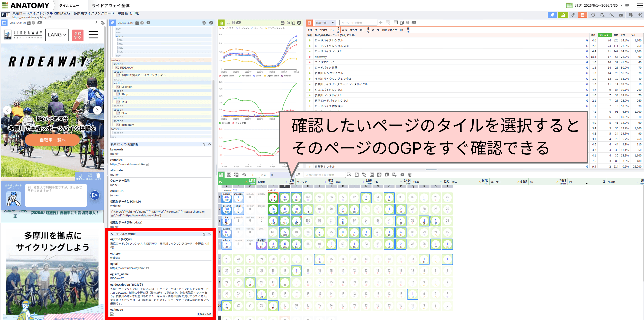Click the 自転車一覧へ orange button

click(53, 140)
